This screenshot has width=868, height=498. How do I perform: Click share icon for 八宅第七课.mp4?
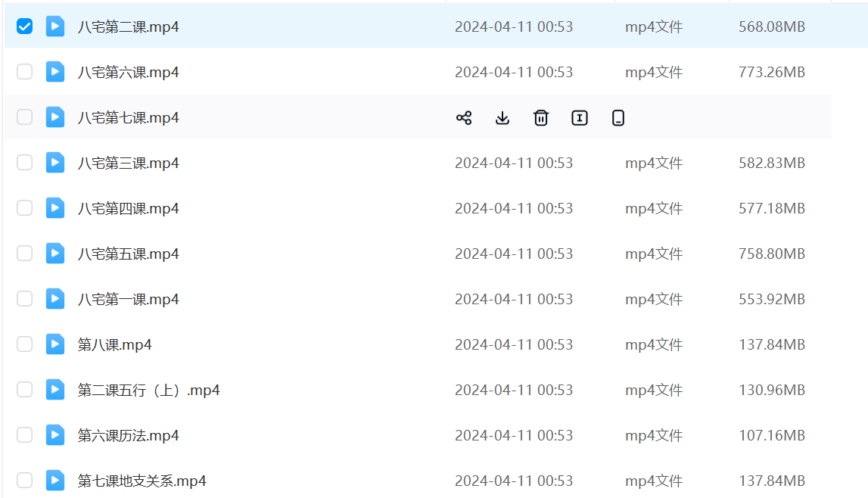(464, 118)
